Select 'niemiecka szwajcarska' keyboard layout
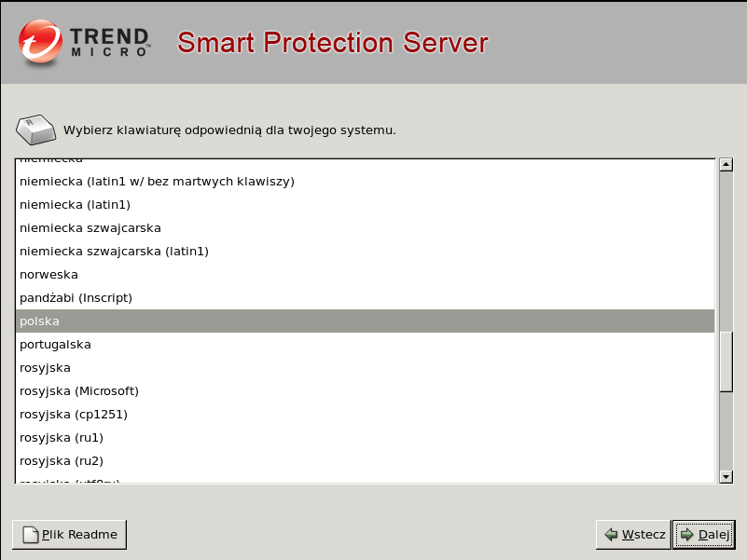The image size is (747, 560). 365,227
